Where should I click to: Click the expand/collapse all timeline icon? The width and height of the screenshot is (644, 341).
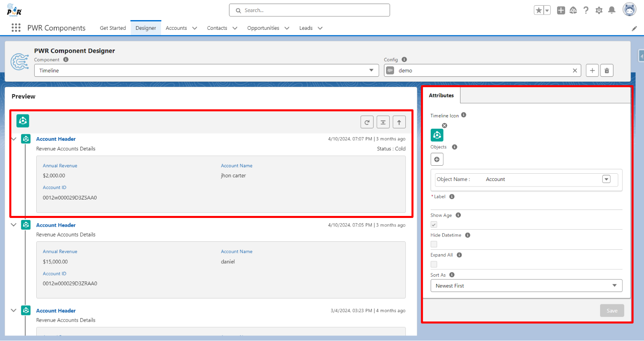coord(383,122)
